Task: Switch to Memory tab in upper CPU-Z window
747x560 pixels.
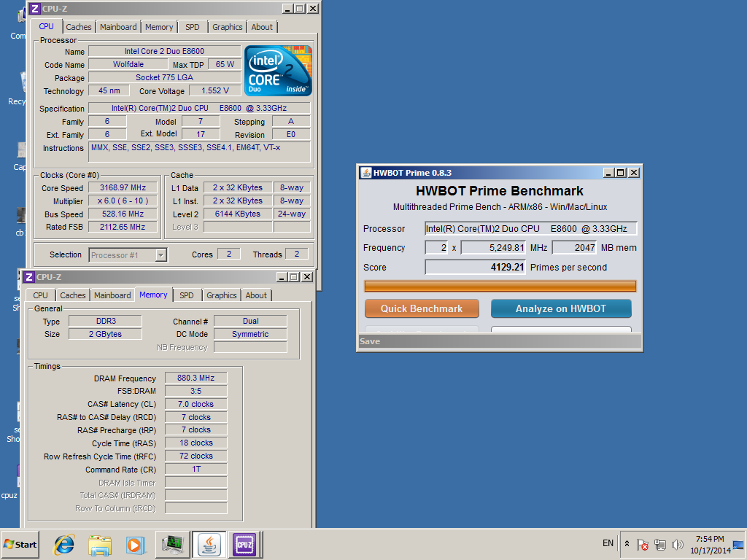Action: 159,27
